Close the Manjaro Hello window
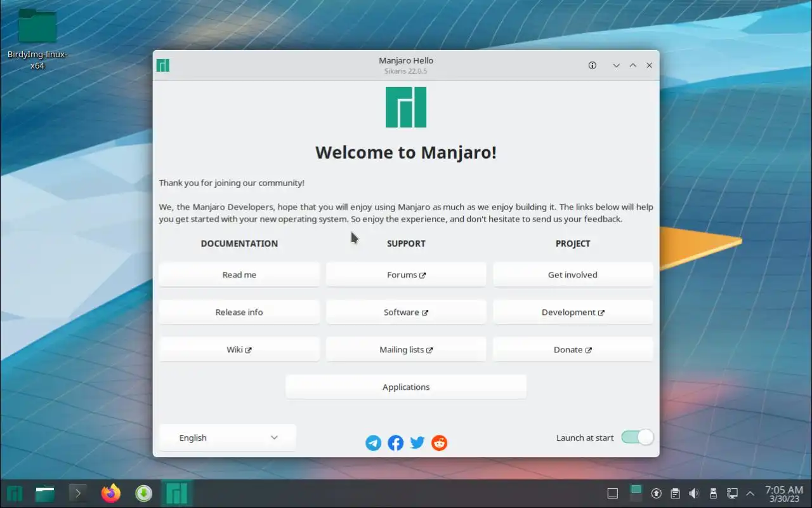Viewport: 812px width, 508px height. coord(649,65)
